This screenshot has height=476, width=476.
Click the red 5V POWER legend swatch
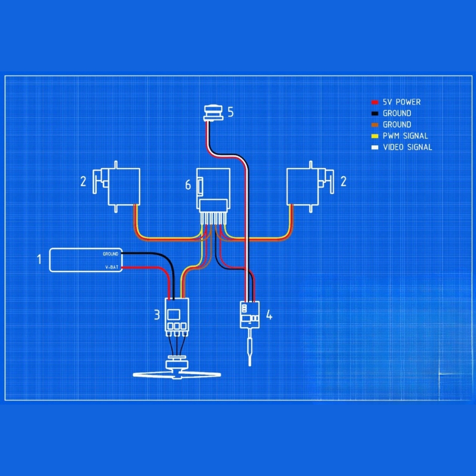click(375, 102)
